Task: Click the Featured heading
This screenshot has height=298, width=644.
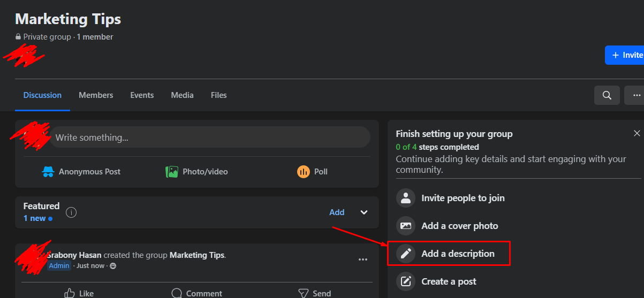Action: [41, 206]
